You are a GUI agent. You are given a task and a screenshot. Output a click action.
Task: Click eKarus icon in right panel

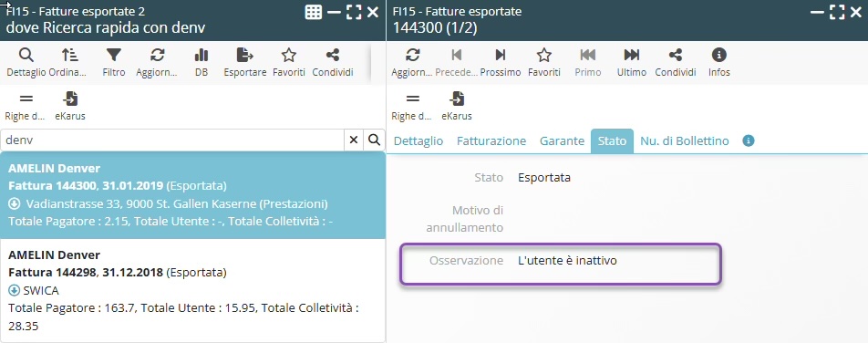(457, 99)
